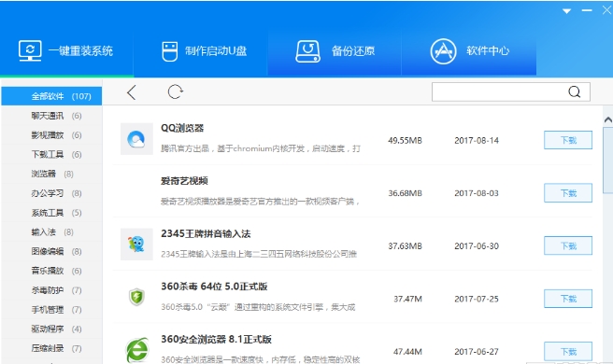This screenshot has height=364, width=613.
Task: Click the 360杀毒 shield icon
Action: (136, 297)
